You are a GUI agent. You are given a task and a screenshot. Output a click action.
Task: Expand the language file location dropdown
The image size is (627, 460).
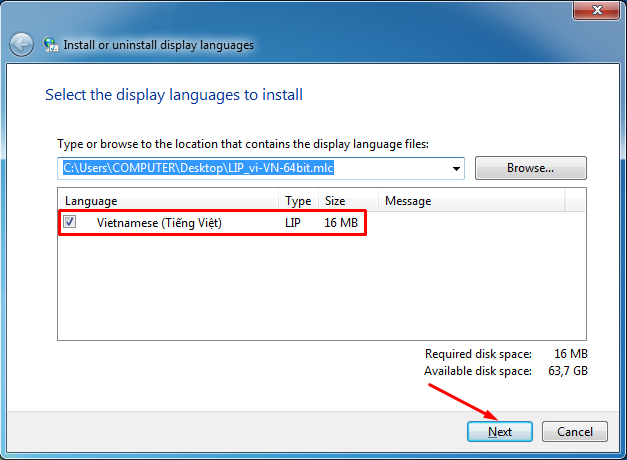[457, 169]
